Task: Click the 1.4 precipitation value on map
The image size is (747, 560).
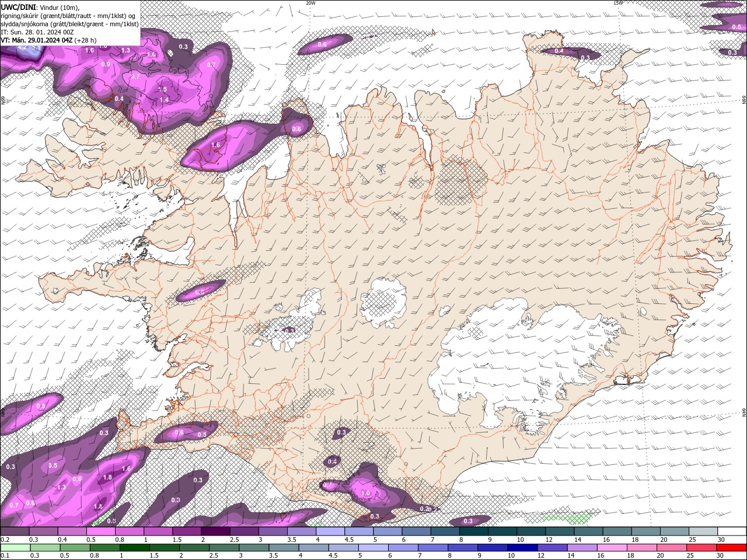Action: pyautogui.click(x=165, y=100)
